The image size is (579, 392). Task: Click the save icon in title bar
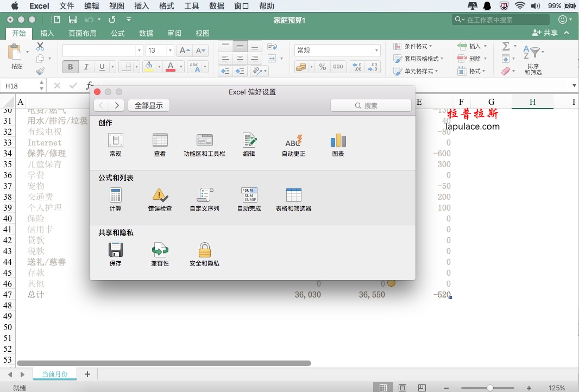click(x=73, y=20)
